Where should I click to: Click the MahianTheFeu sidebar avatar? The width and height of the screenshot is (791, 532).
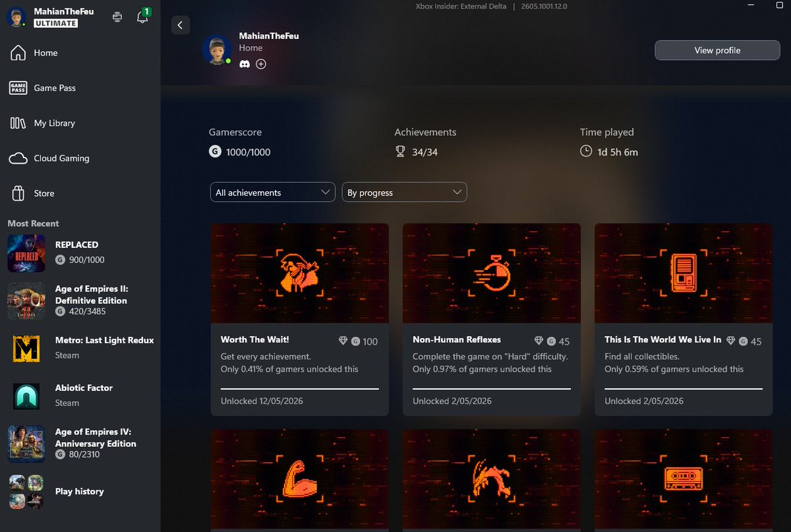(x=16, y=17)
